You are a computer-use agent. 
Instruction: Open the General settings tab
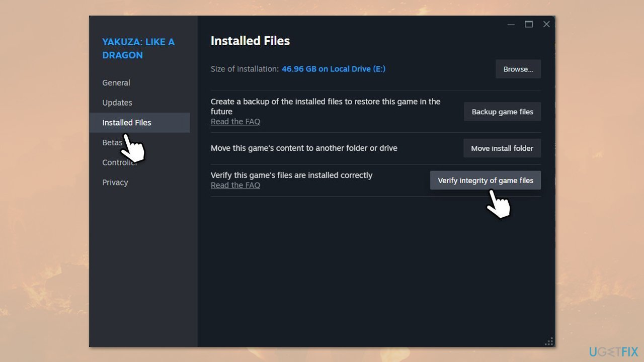click(116, 83)
